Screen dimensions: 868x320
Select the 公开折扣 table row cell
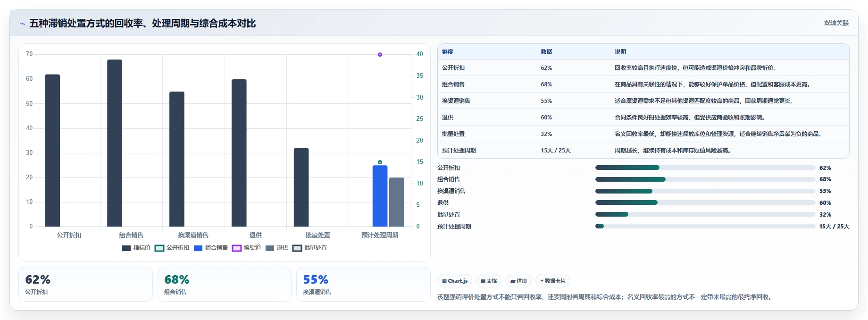453,68
